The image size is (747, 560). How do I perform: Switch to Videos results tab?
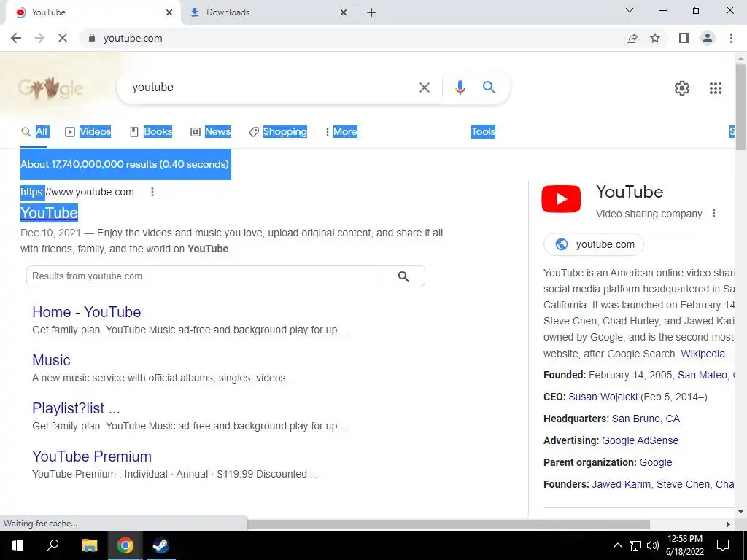point(88,132)
